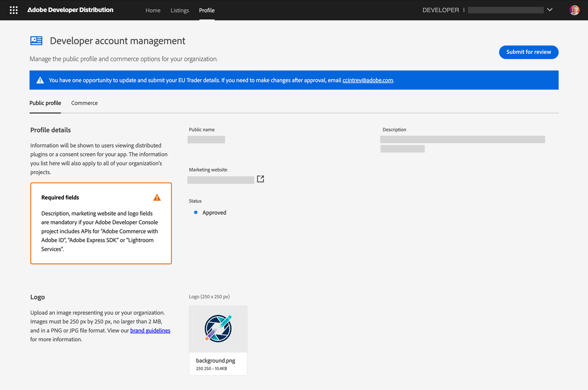Click the Submit for review button
588x390 pixels.
(528, 52)
